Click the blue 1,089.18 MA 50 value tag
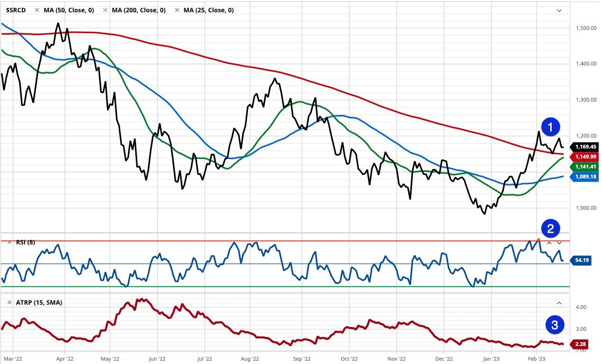The width and height of the screenshot is (602, 364). (x=583, y=177)
